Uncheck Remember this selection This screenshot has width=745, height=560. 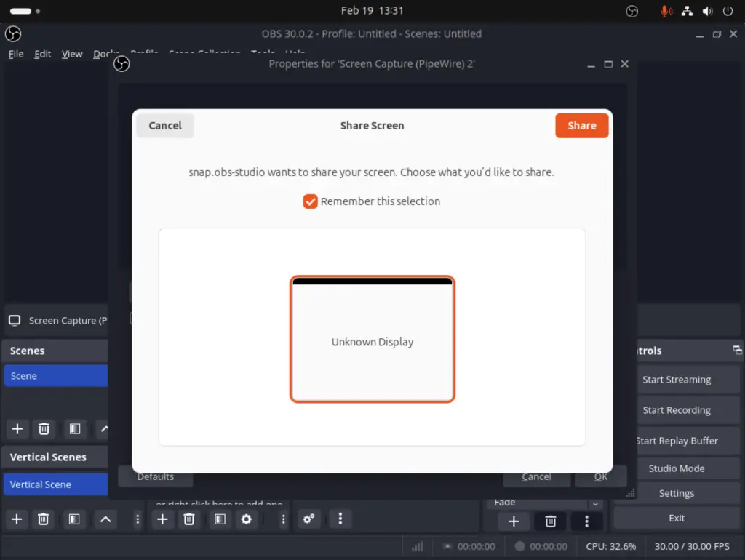point(310,201)
